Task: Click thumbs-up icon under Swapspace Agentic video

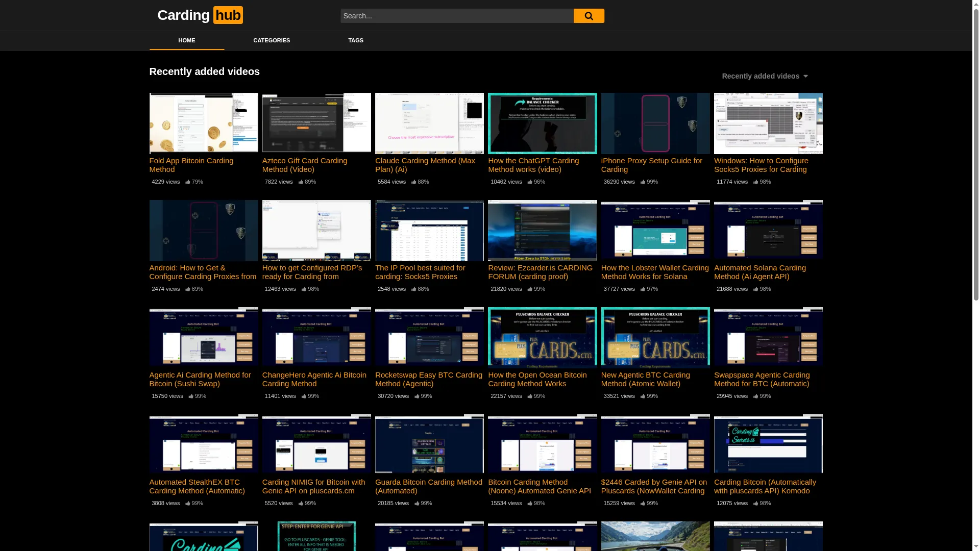Action: [x=756, y=396]
